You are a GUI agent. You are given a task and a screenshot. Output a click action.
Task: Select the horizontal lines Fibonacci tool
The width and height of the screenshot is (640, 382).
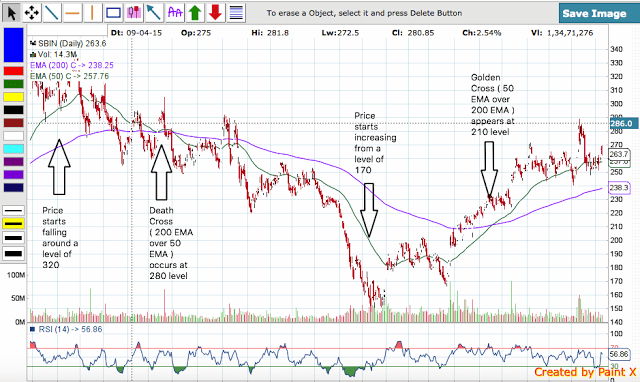tap(236, 13)
